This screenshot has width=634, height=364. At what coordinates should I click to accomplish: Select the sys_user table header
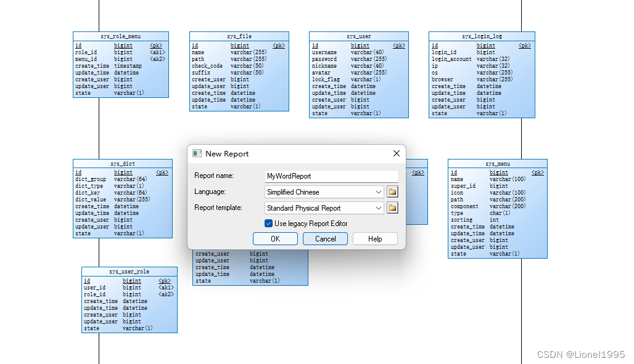click(x=359, y=36)
